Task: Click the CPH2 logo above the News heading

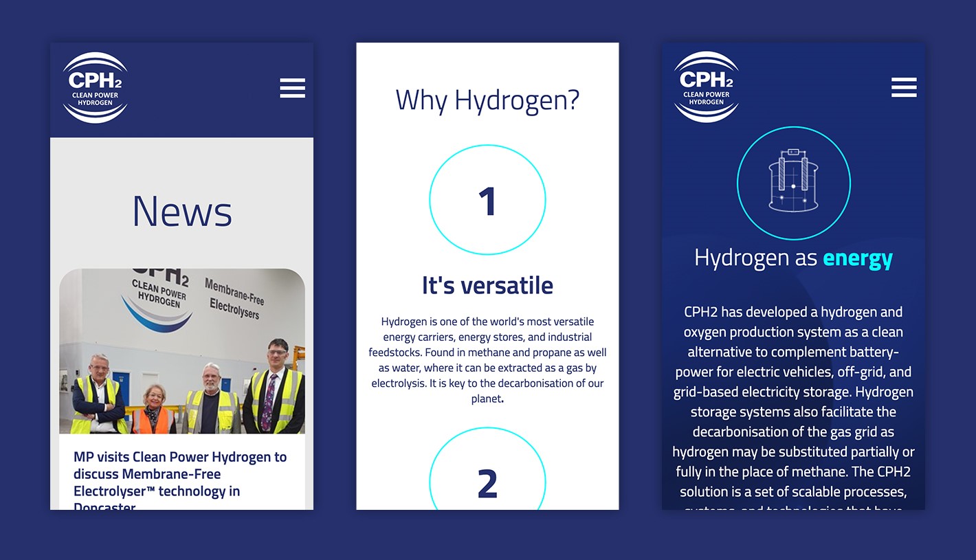Action: [x=95, y=88]
